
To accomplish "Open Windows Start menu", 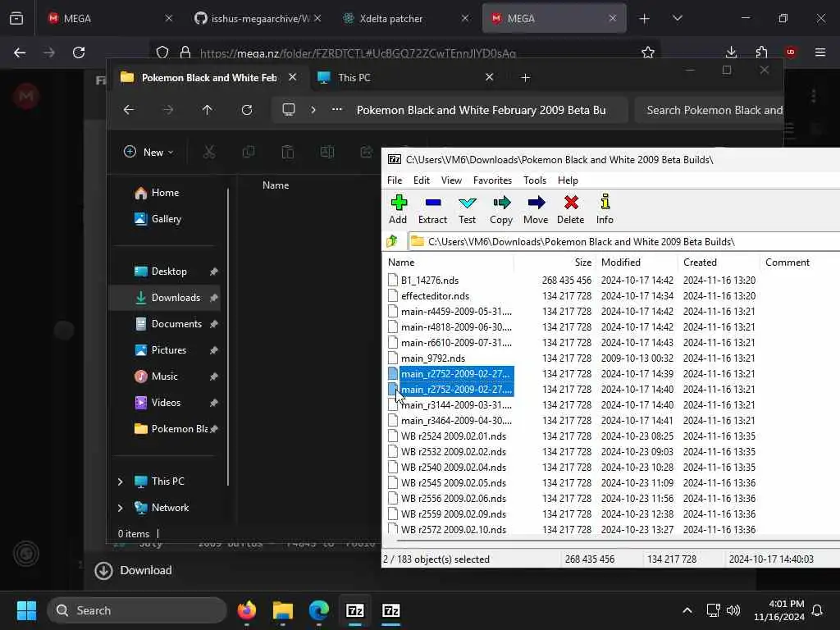I will coord(26,610).
